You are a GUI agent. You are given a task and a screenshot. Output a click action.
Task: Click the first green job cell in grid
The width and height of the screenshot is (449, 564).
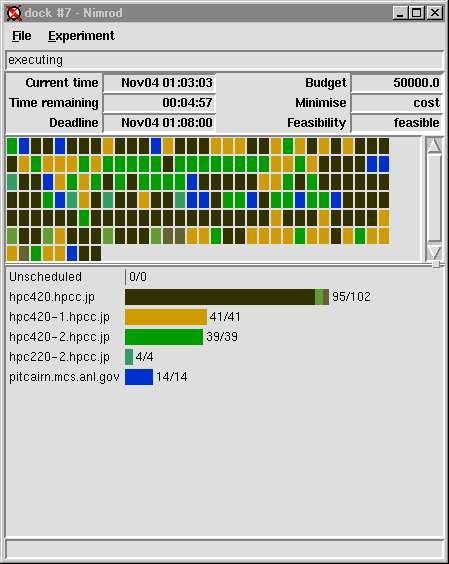[x=12, y=146]
